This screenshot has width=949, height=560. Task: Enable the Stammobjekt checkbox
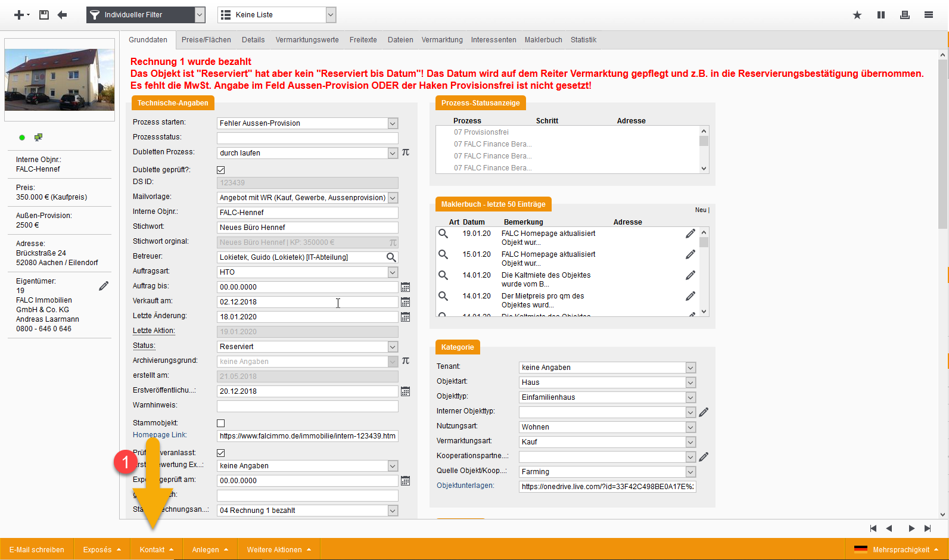(x=221, y=424)
